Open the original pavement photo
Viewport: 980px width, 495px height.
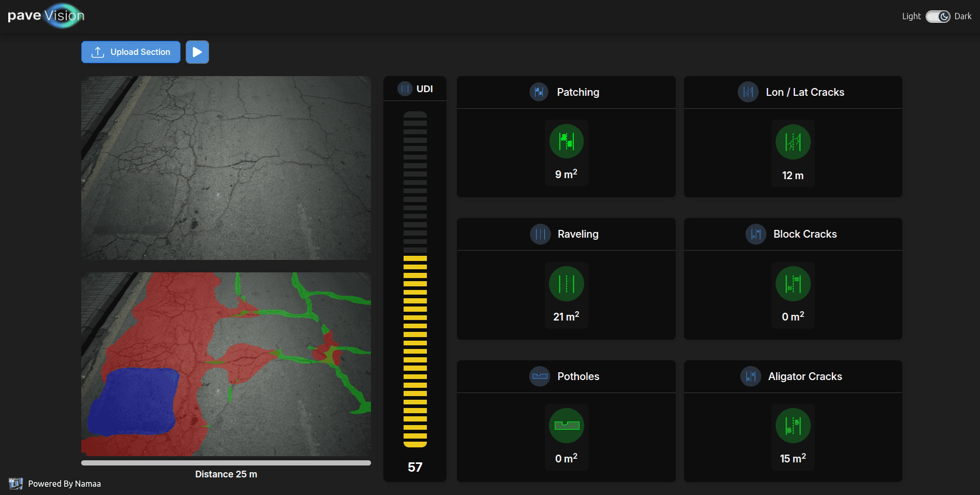[x=226, y=168]
